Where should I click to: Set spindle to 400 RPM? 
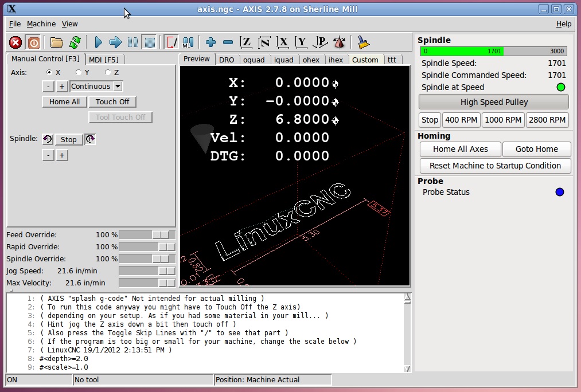click(461, 120)
